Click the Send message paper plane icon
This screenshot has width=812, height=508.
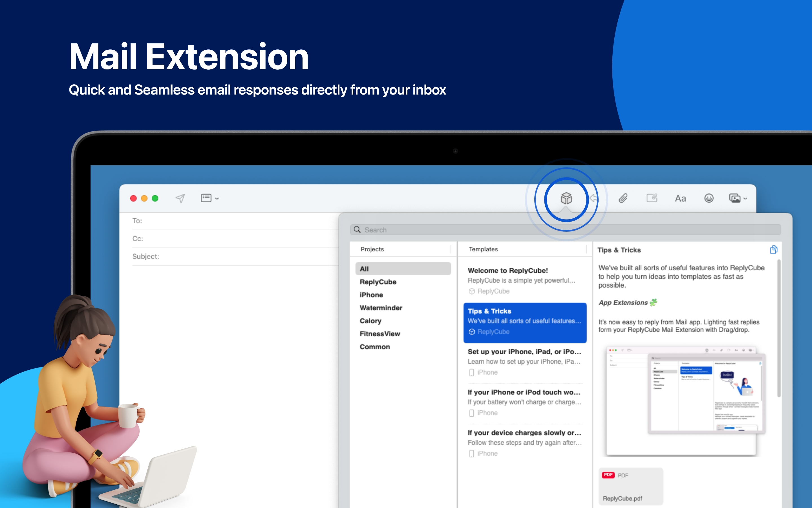pyautogui.click(x=180, y=198)
